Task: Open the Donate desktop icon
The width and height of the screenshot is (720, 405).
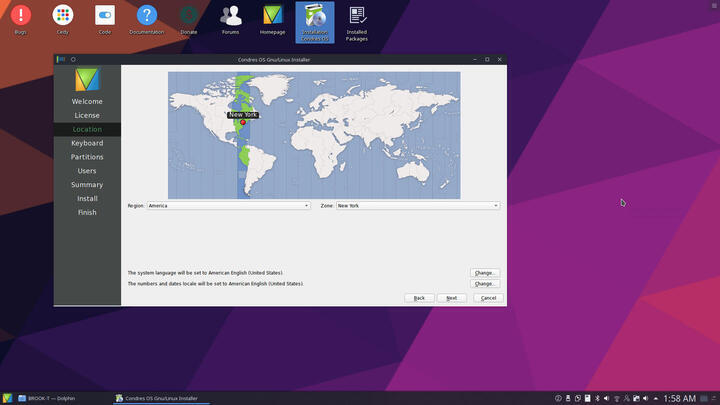Action: pyautogui.click(x=189, y=19)
